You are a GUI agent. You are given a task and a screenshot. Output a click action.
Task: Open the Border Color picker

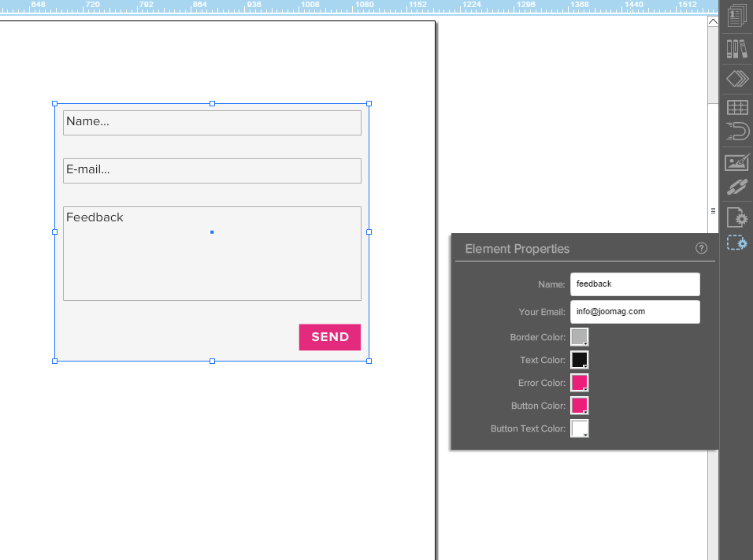coord(579,337)
